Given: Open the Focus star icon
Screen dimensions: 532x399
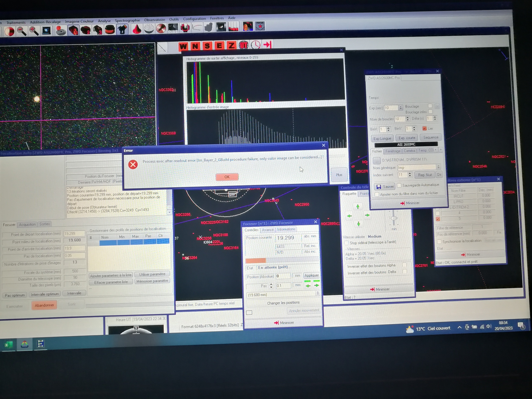Looking at the screenshot, I should tap(260, 26).
